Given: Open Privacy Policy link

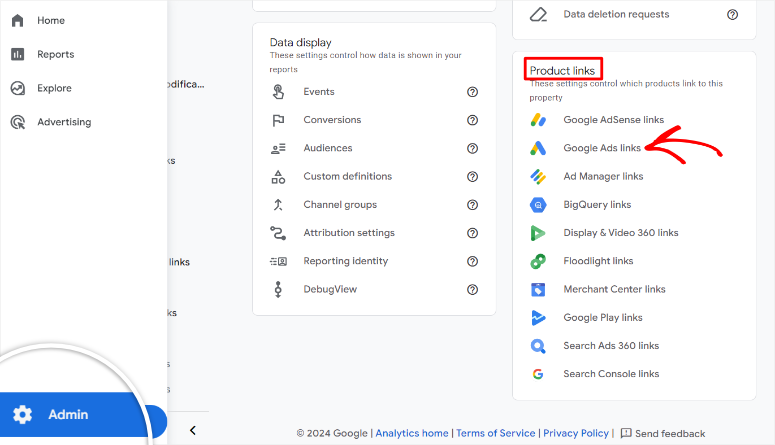Looking at the screenshot, I should [x=576, y=433].
